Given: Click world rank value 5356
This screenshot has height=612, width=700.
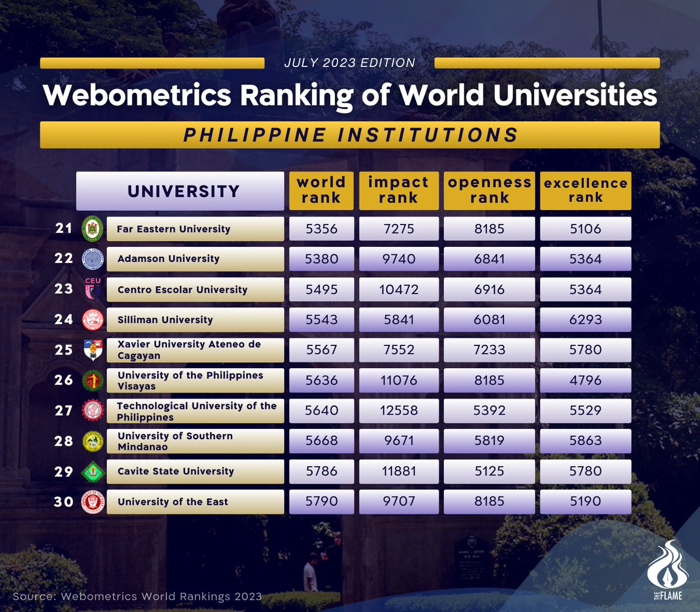Looking at the screenshot, I should click(x=321, y=229).
